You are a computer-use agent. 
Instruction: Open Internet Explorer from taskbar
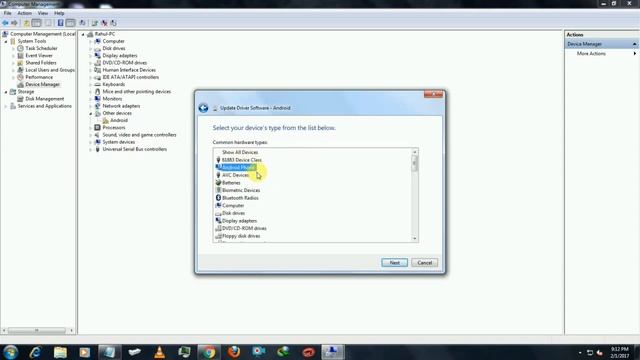click(x=35, y=352)
